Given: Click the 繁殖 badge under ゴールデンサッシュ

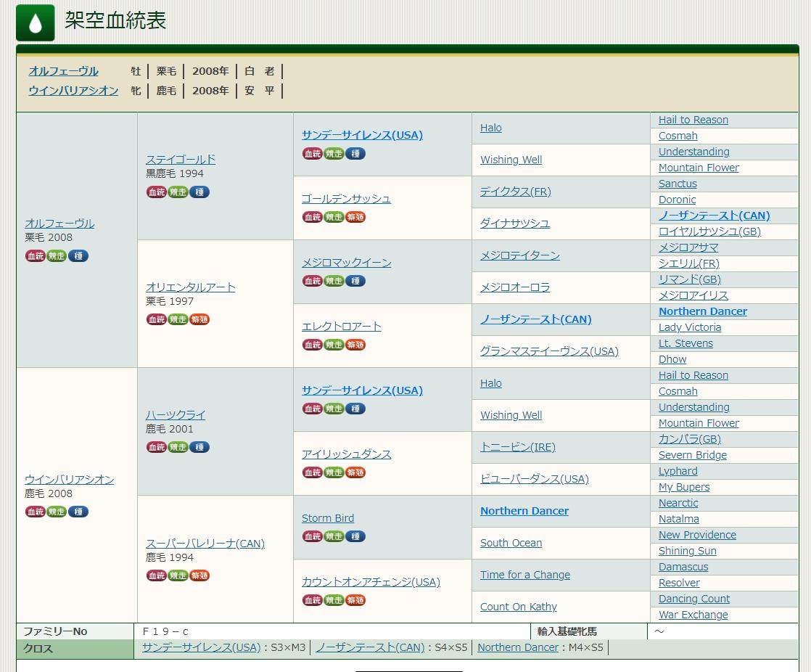Looking at the screenshot, I should click(x=355, y=217).
